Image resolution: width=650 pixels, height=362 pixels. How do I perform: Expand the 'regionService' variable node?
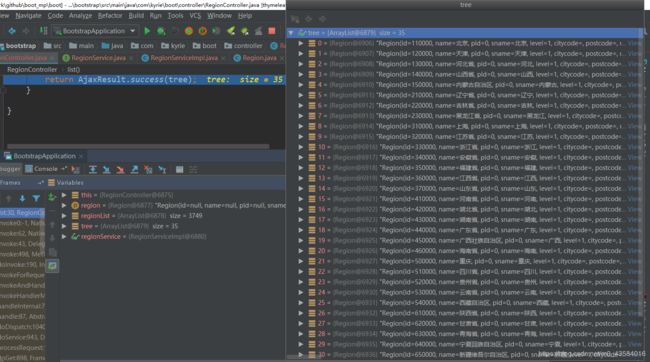click(64, 236)
